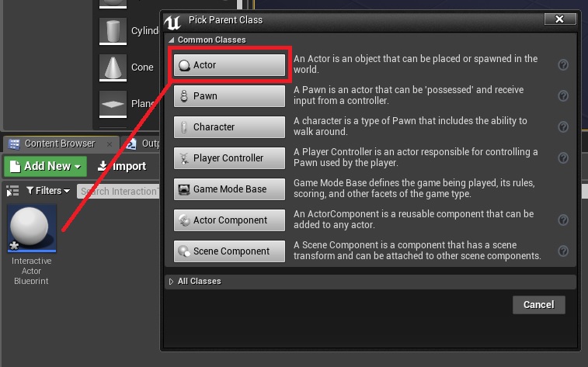Click the Cancel button
The width and height of the screenshot is (588, 367).
coord(538,305)
